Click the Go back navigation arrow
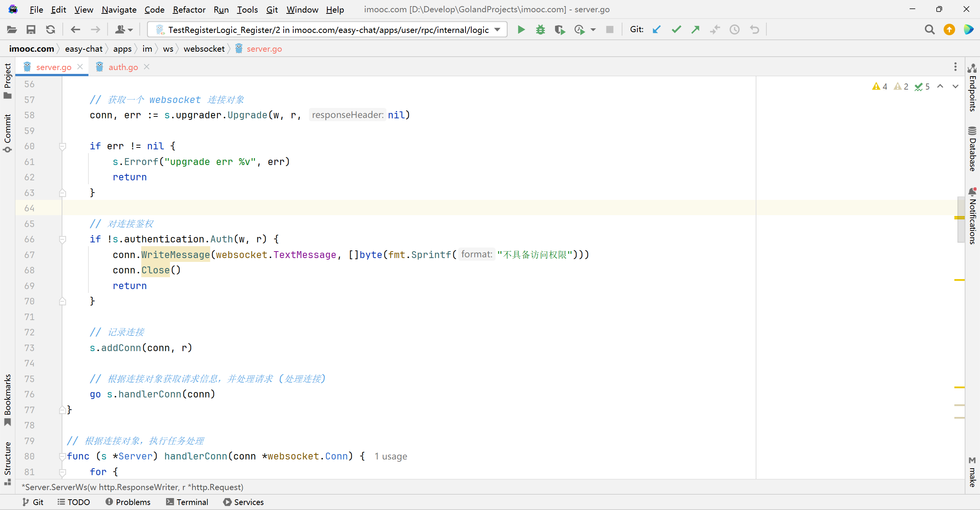 coord(75,29)
